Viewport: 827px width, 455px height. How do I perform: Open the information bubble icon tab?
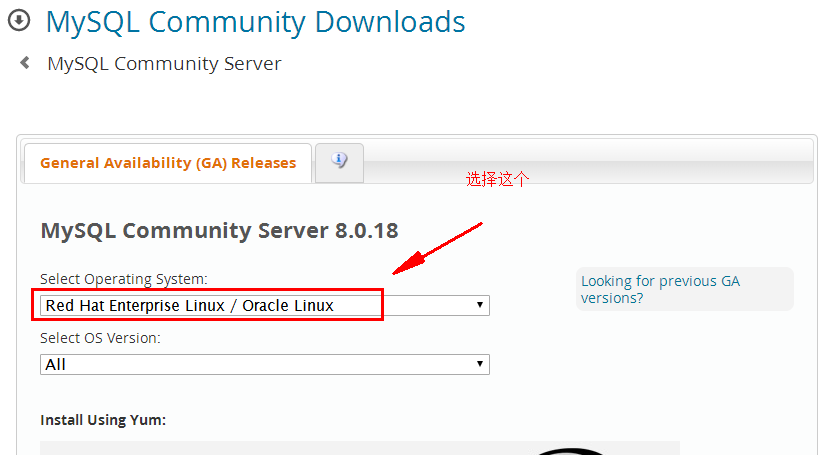click(x=339, y=162)
